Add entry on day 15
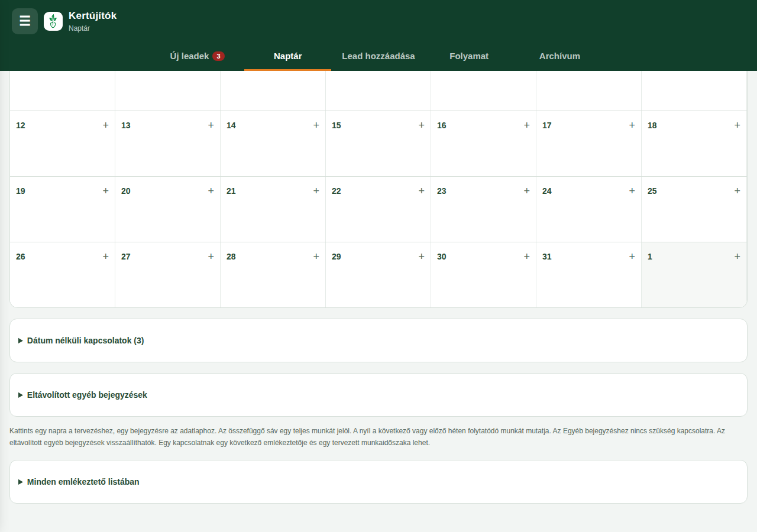This screenshot has width=757, height=532. point(422,125)
